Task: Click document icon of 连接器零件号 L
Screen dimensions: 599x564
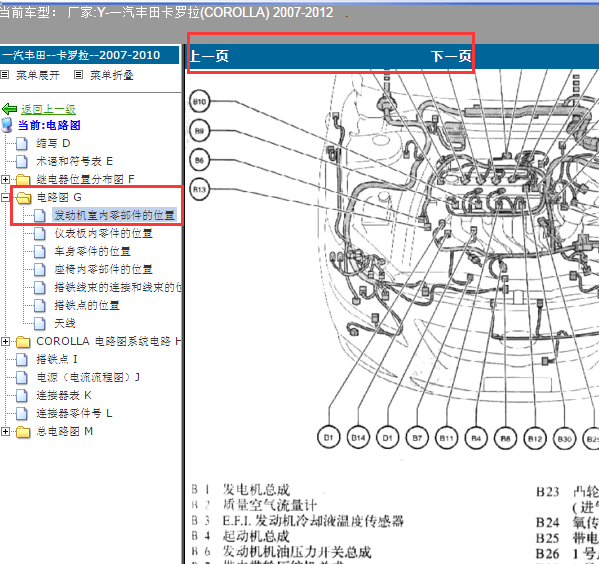Action: (x=22, y=413)
